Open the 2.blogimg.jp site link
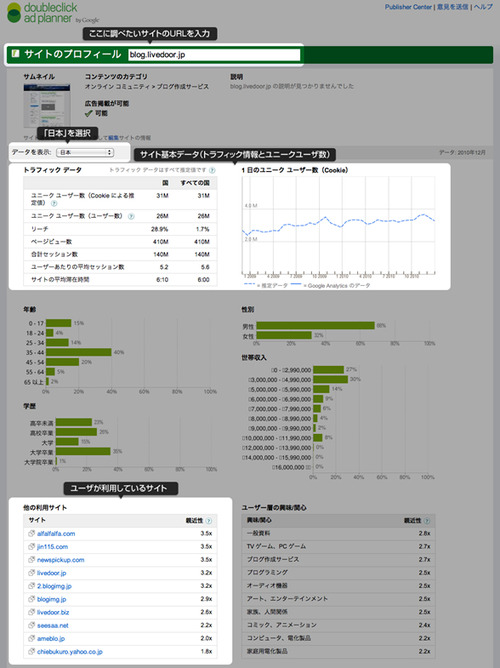 pyautogui.click(x=54, y=586)
